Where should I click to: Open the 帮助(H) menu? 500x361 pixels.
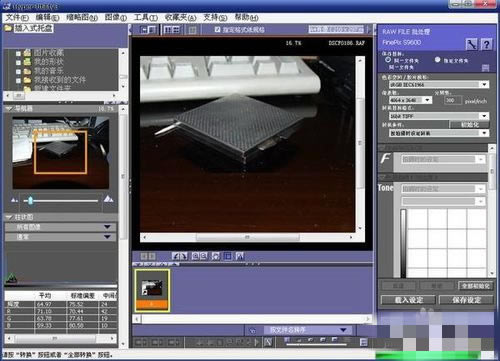tap(246, 17)
